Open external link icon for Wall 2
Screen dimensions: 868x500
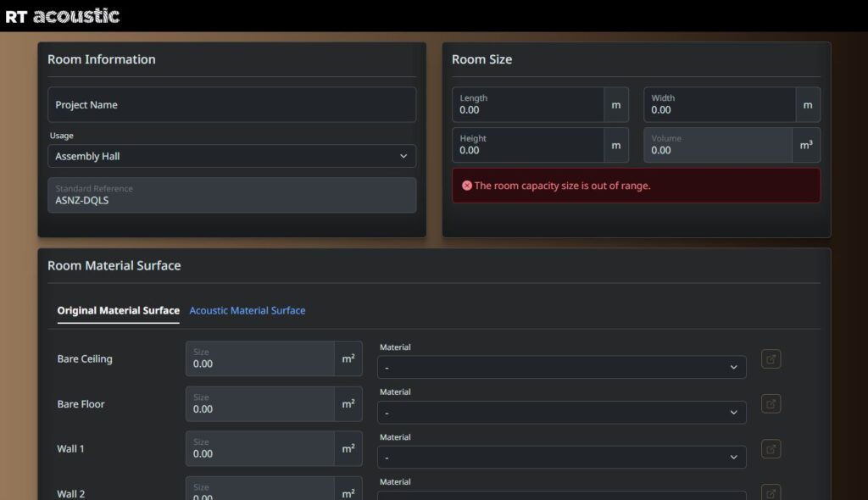pos(771,492)
